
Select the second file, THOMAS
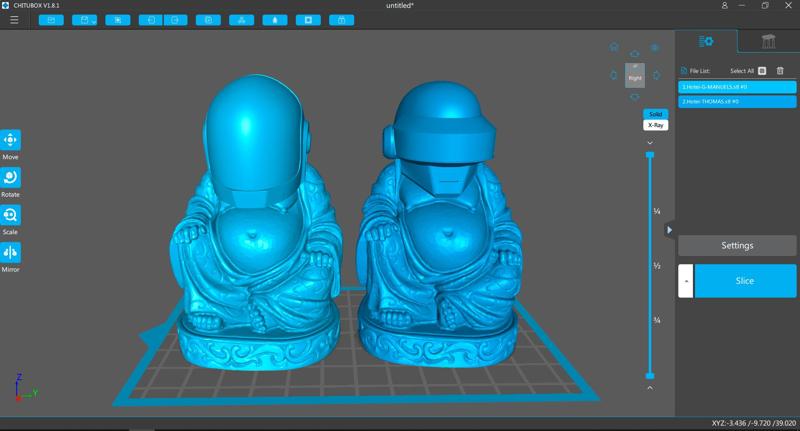pos(737,102)
